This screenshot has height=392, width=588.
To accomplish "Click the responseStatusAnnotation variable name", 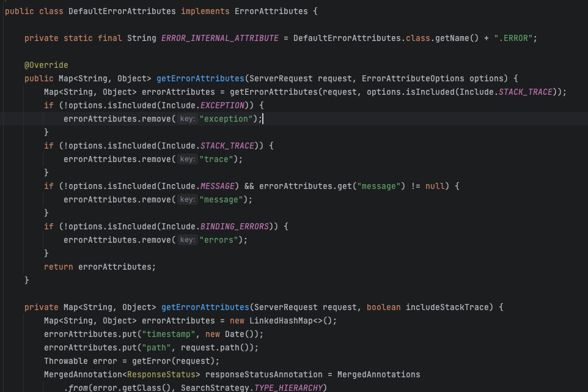I will point(264,375).
